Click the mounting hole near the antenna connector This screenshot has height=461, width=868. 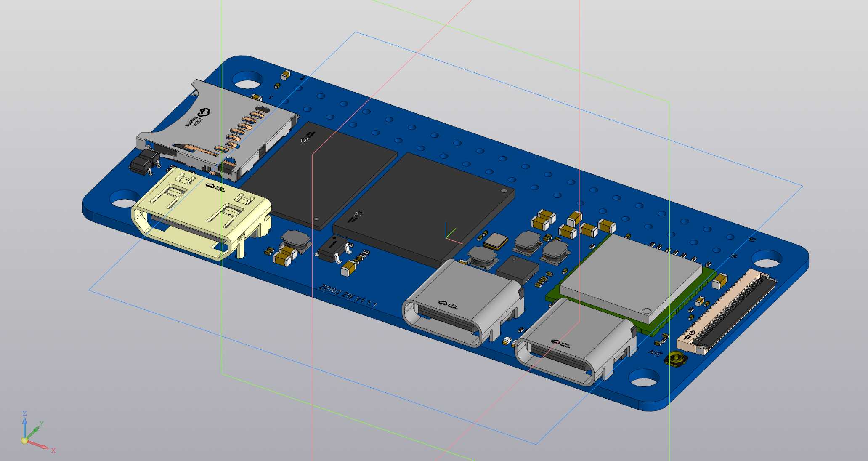(644, 378)
